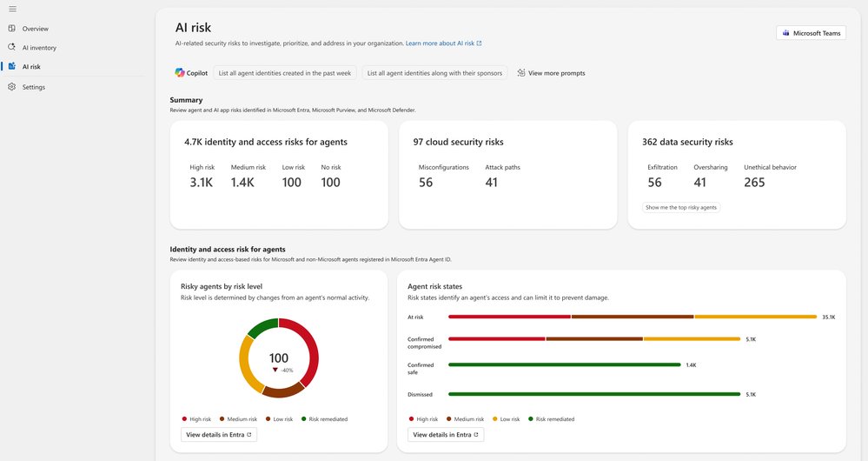Click the 3.1K High risk value
This screenshot has width=868, height=461.
coord(201,183)
